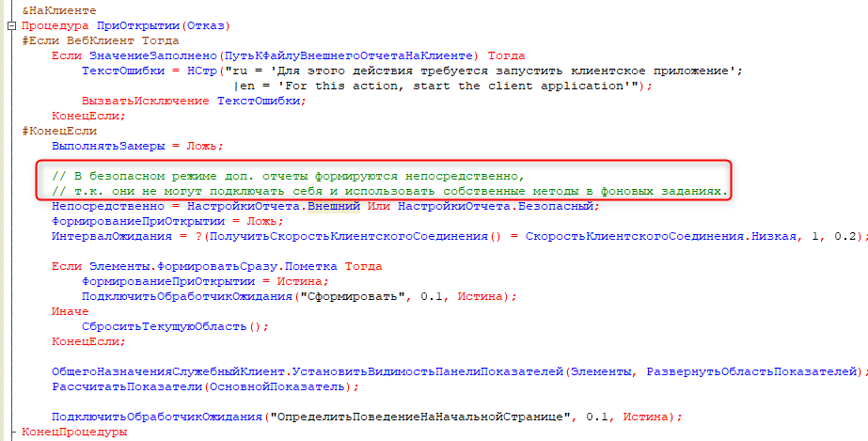Collapse the ПриОткрытии procedure fold marker
The height and width of the screenshot is (441, 868).
pyautogui.click(x=11, y=26)
